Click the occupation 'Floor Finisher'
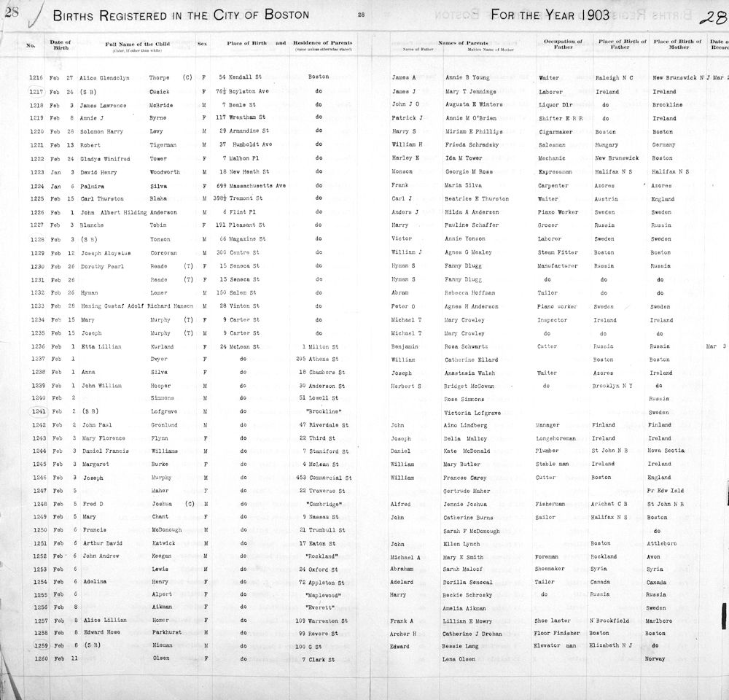Viewport: 729px width, 700px height. (x=557, y=633)
